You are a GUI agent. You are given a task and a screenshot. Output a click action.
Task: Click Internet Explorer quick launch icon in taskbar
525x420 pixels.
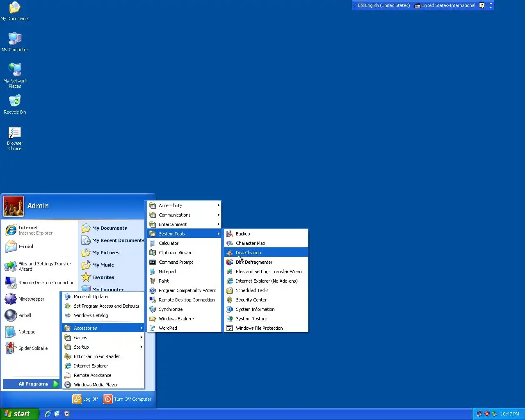click(x=48, y=414)
